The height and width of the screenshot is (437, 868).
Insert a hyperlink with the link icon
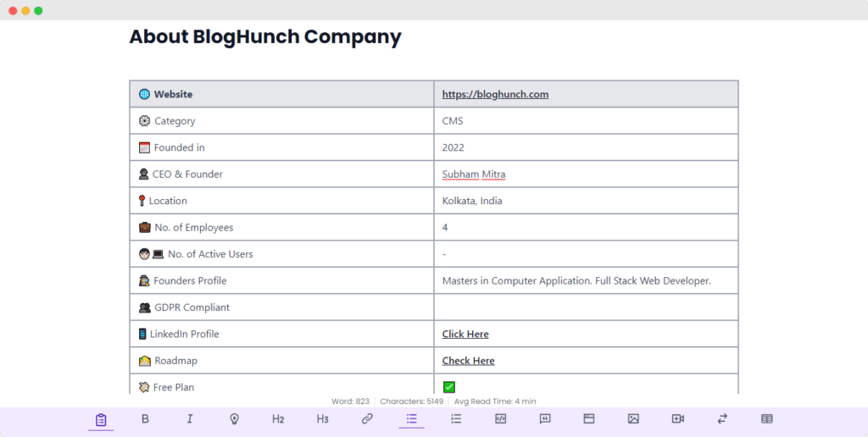point(367,418)
